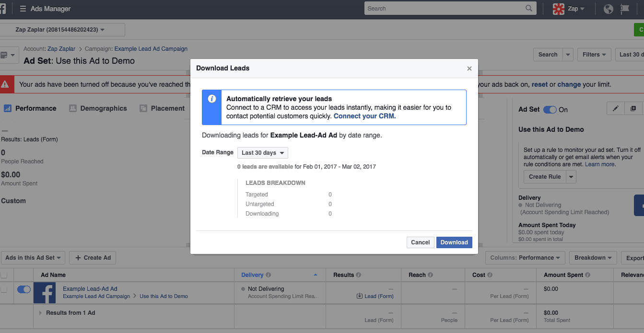The height and width of the screenshot is (333, 644).
Task: Switch to the Demographics tab
Action: (98, 108)
